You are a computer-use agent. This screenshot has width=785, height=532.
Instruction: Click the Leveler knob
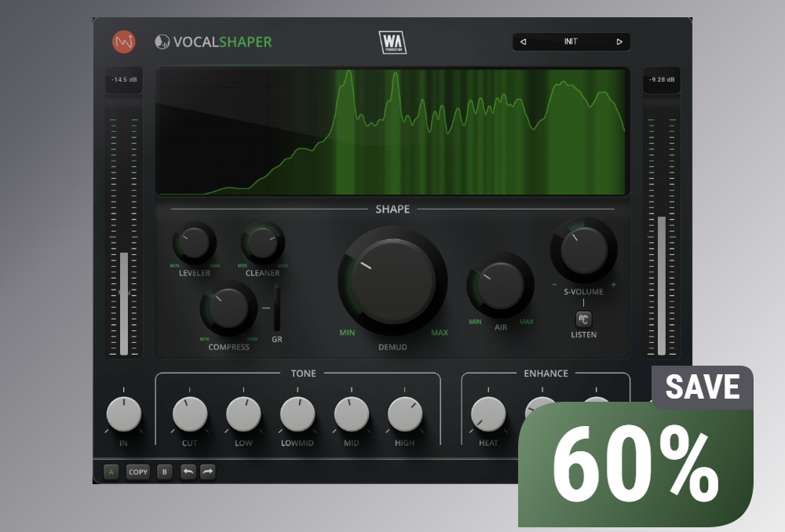[194, 243]
